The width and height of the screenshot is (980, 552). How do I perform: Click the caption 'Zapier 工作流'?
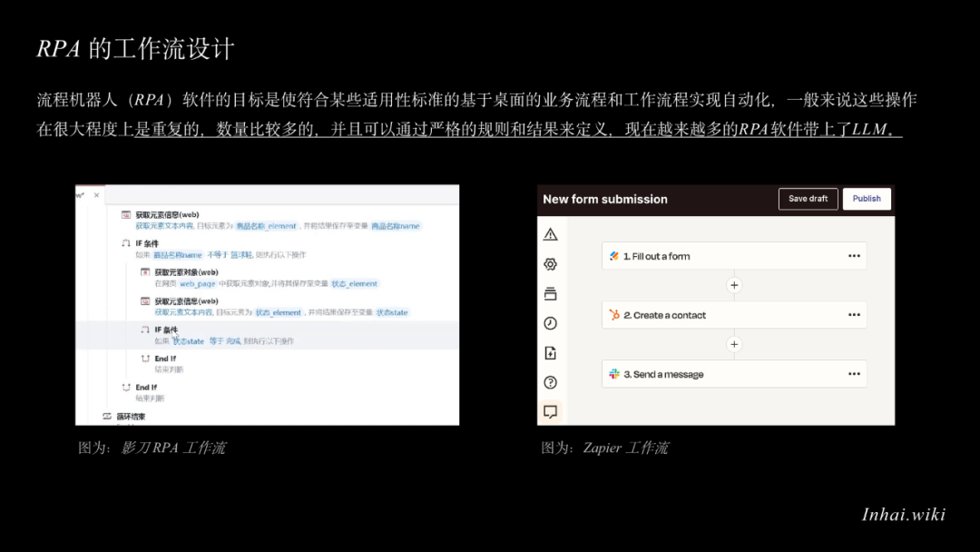click(x=625, y=448)
